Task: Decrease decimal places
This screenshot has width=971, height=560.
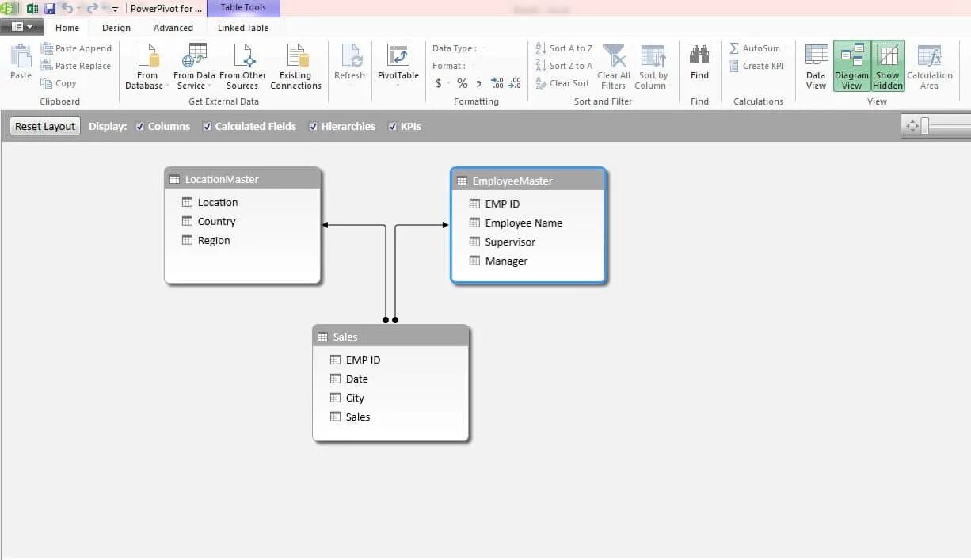Action: [x=515, y=83]
